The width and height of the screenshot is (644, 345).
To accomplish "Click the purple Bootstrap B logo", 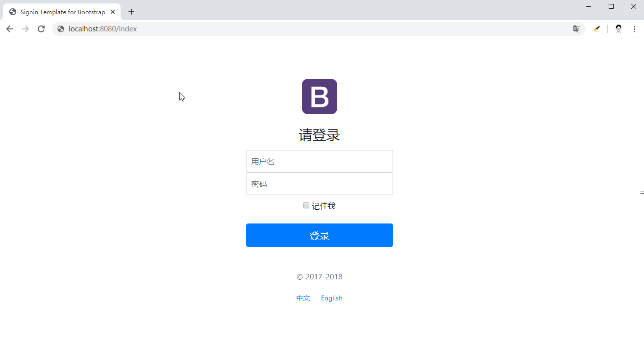I will 320,97.
